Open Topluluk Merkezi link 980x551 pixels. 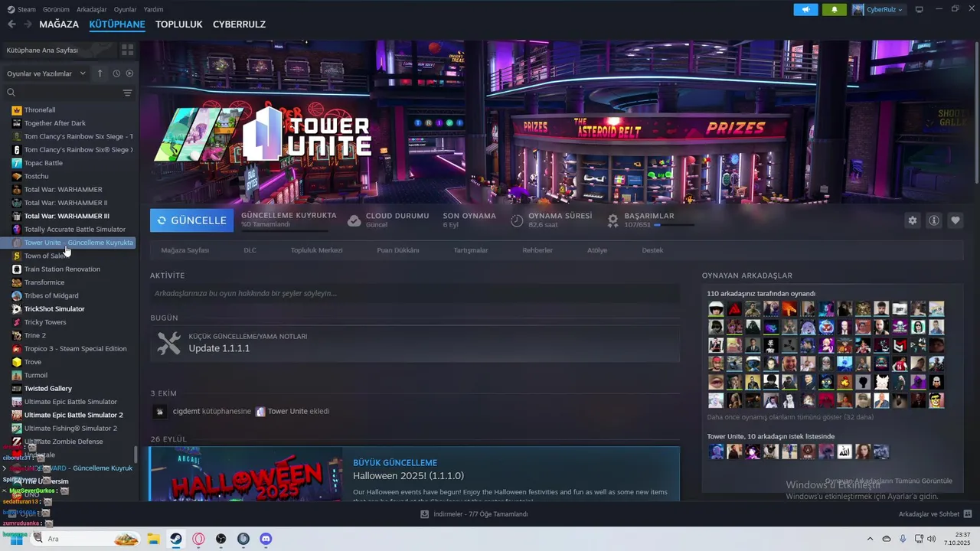pos(316,250)
